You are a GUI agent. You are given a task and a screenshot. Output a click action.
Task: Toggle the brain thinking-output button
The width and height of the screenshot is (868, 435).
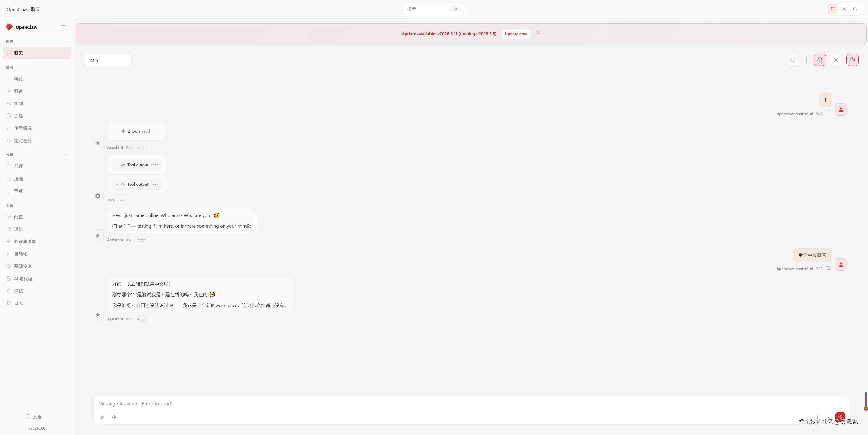(819, 60)
